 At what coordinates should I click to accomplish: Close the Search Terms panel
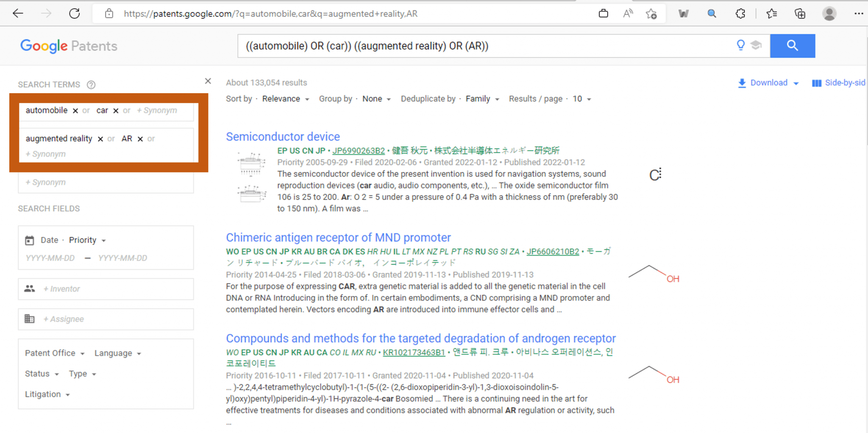(208, 80)
